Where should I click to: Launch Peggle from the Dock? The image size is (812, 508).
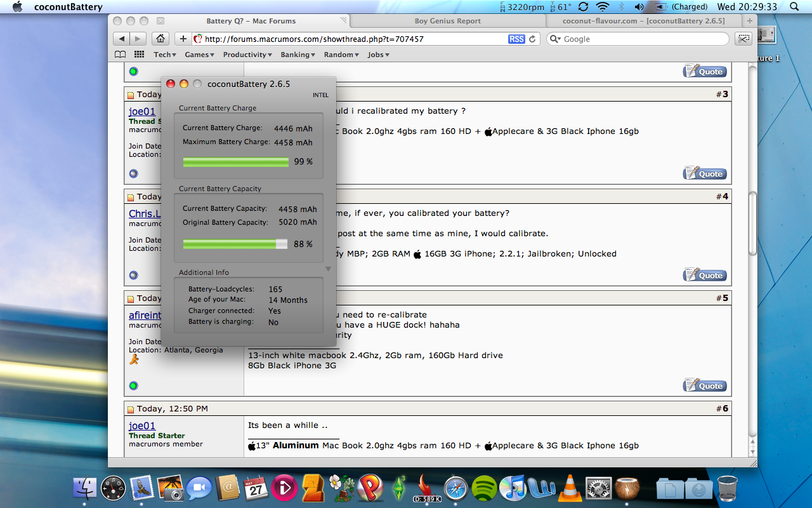370,488
